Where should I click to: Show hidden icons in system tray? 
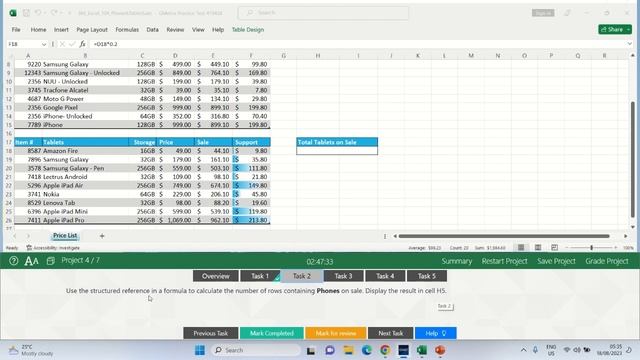[523, 350]
